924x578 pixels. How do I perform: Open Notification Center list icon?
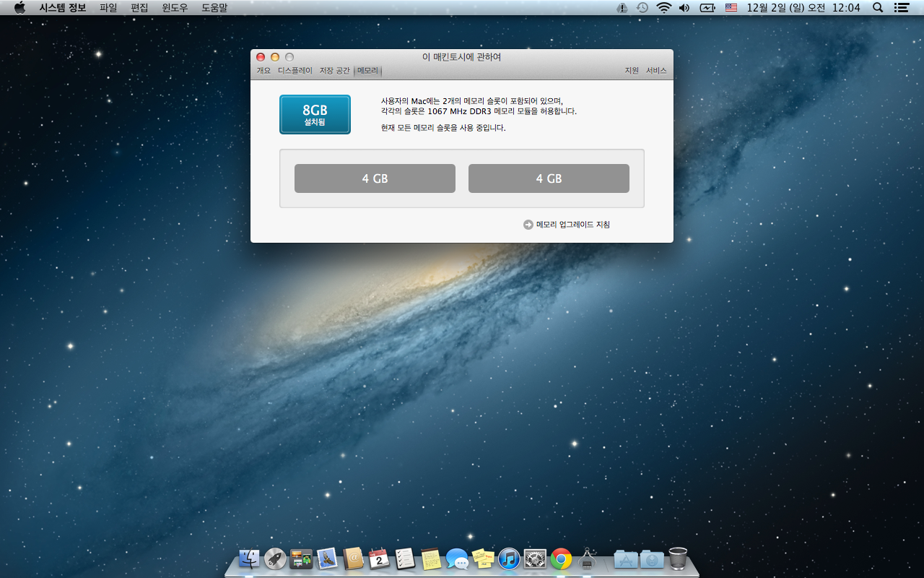[901, 8]
